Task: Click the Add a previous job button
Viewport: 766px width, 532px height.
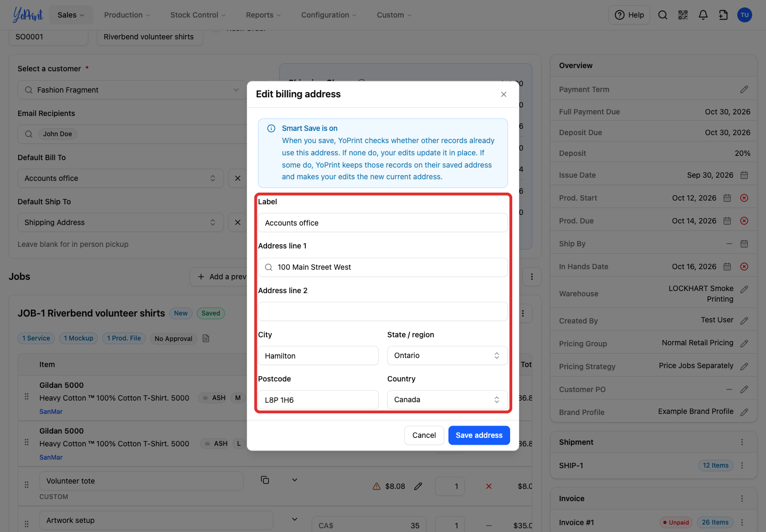Action: pos(220,277)
